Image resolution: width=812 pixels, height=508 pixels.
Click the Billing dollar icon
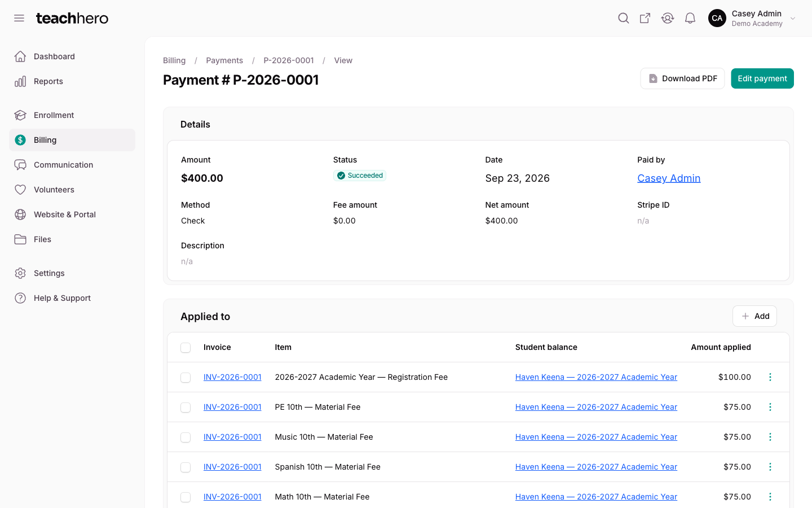20,140
